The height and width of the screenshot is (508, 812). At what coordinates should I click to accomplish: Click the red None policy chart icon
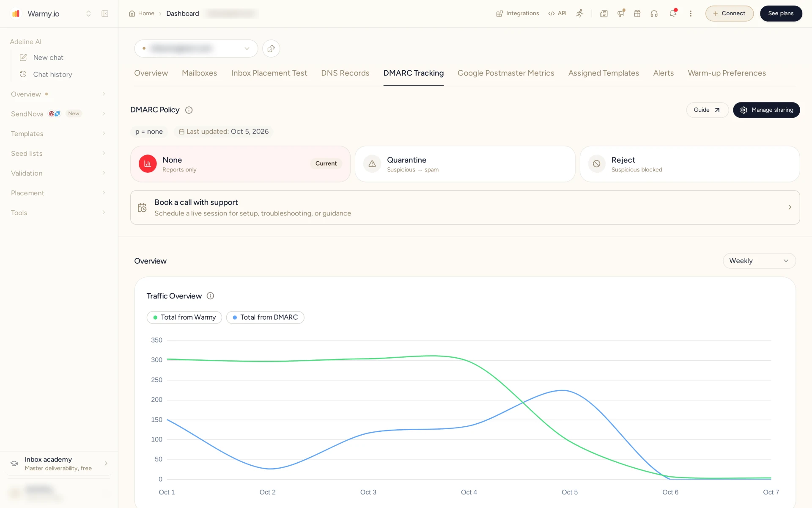click(148, 164)
